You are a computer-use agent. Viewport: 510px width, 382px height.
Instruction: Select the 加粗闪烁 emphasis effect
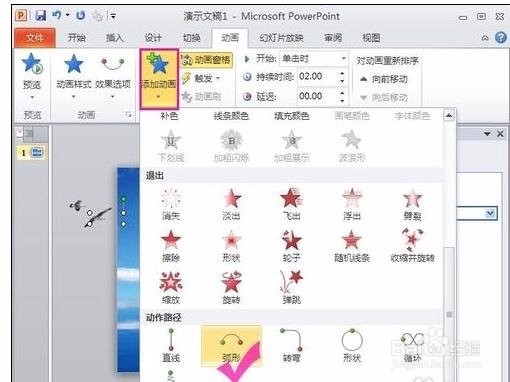click(231, 146)
